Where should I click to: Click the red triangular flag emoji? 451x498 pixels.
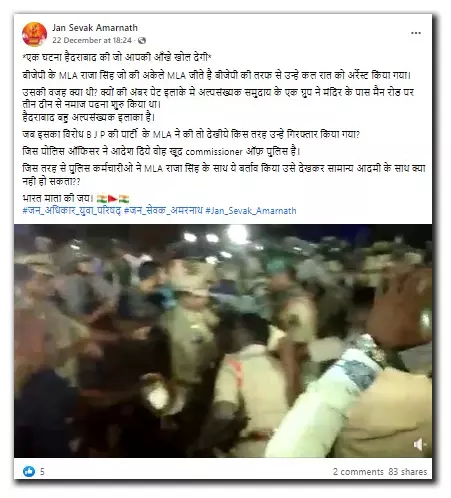(113, 199)
